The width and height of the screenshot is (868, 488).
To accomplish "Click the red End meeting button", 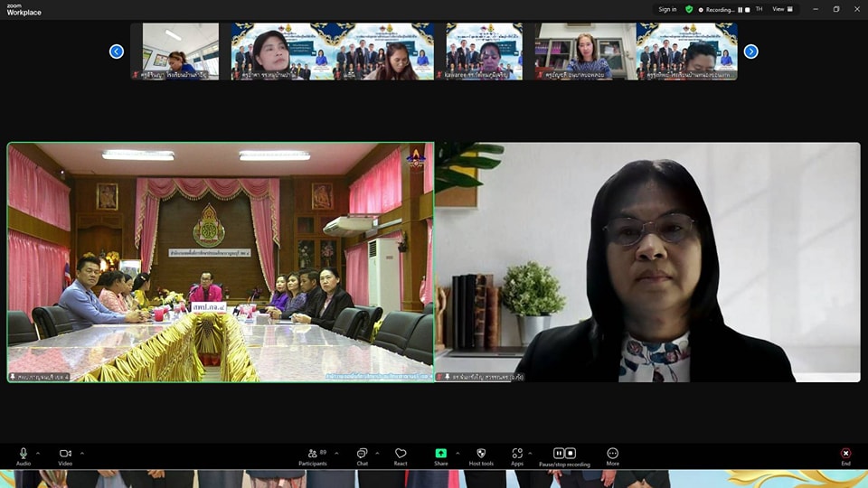I will pos(845,456).
